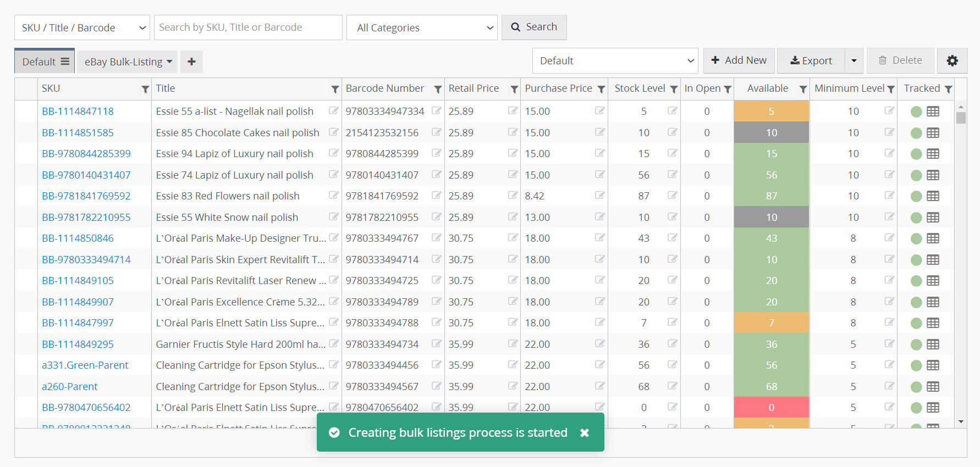The height and width of the screenshot is (467, 980).
Task: Select the Default view tab
Action: 45,62
